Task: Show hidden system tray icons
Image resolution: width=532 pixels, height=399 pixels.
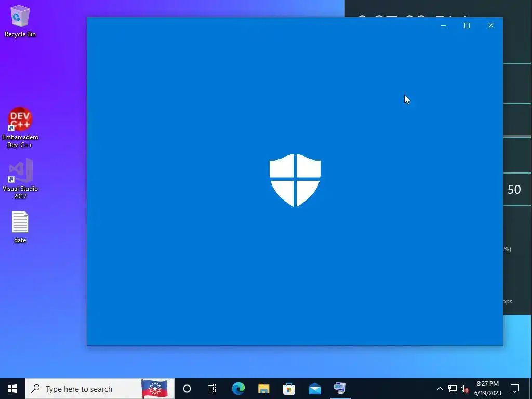Action: coord(440,389)
